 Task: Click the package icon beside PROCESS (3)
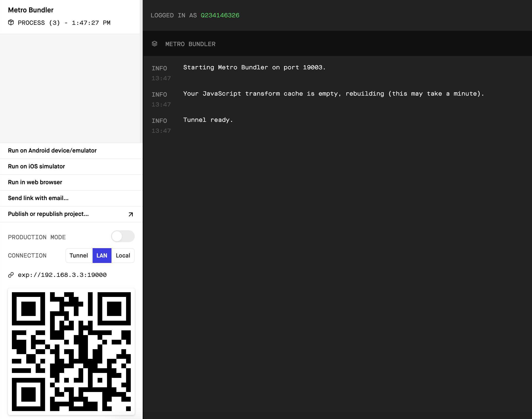click(11, 23)
